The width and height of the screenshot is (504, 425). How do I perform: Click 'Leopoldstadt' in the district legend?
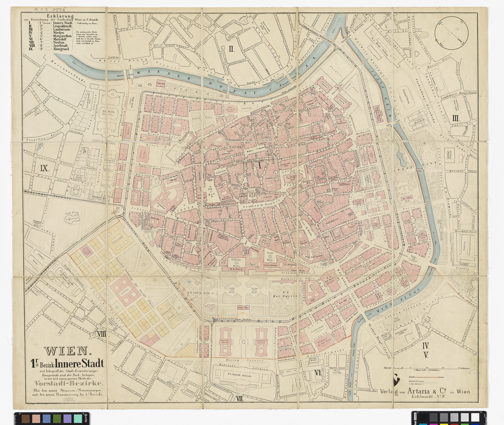coord(63,26)
